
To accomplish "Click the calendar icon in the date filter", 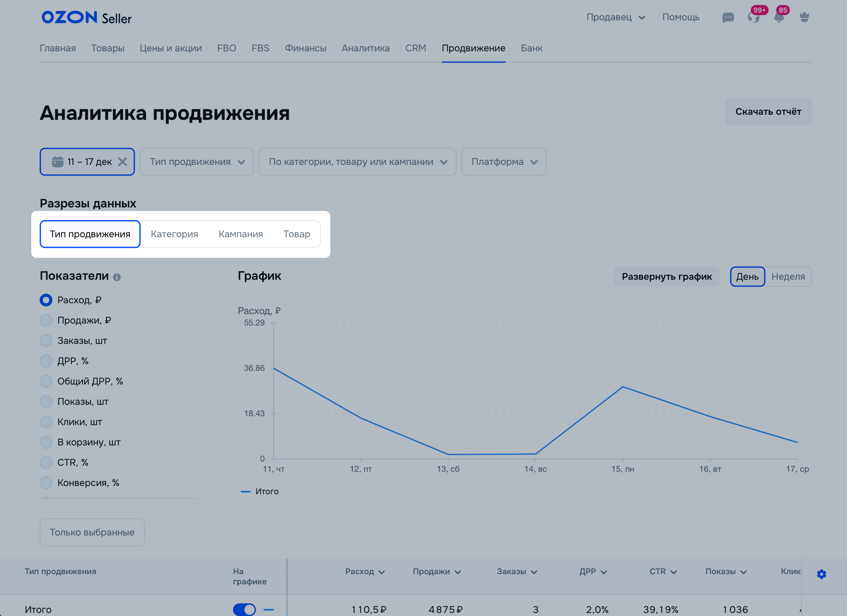I will (58, 162).
